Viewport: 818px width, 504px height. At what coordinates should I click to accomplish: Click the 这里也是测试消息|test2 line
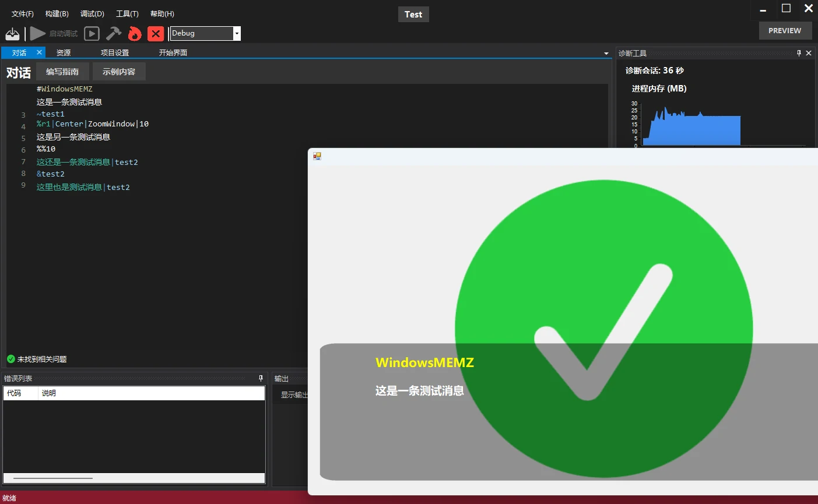[83, 187]
